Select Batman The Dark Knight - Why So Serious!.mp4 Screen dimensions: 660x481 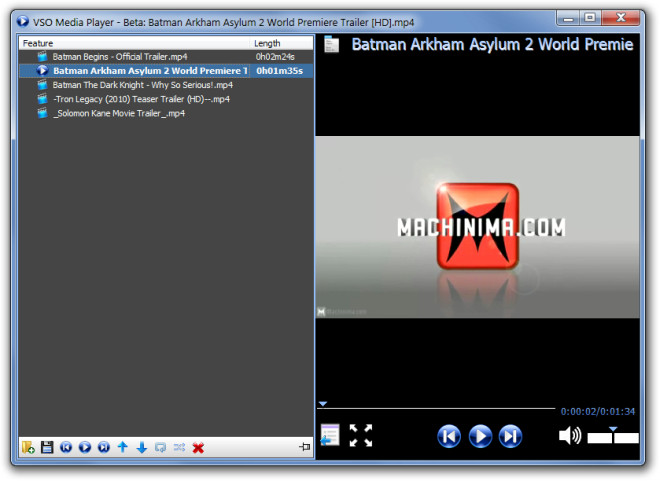pyautogui.click(x=166, y=85)
